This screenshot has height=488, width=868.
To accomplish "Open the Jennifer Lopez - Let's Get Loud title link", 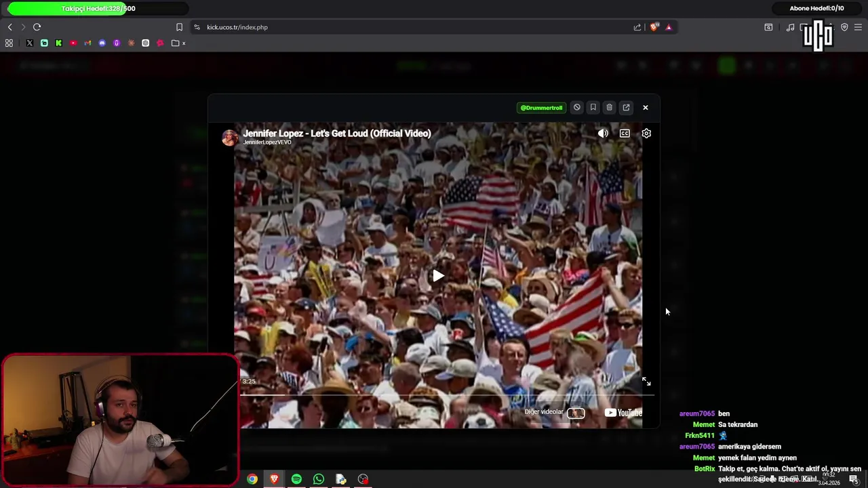I will [x=337, y=134].
